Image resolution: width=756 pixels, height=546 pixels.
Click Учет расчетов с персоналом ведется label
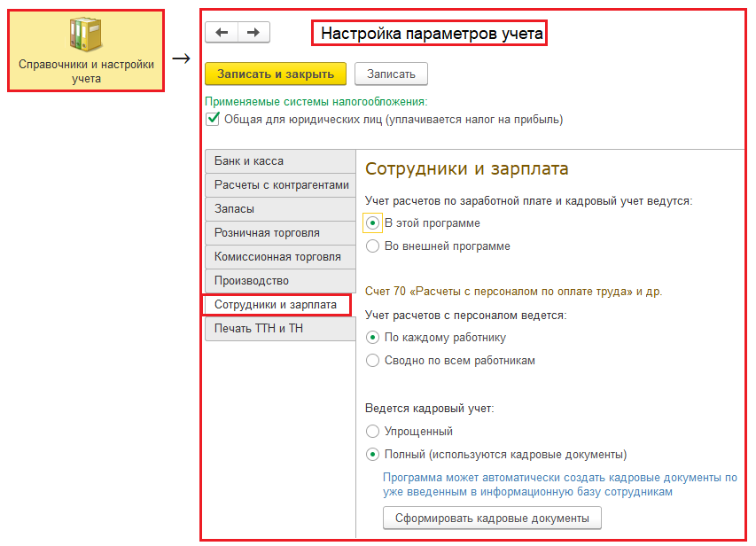point(466,316)
